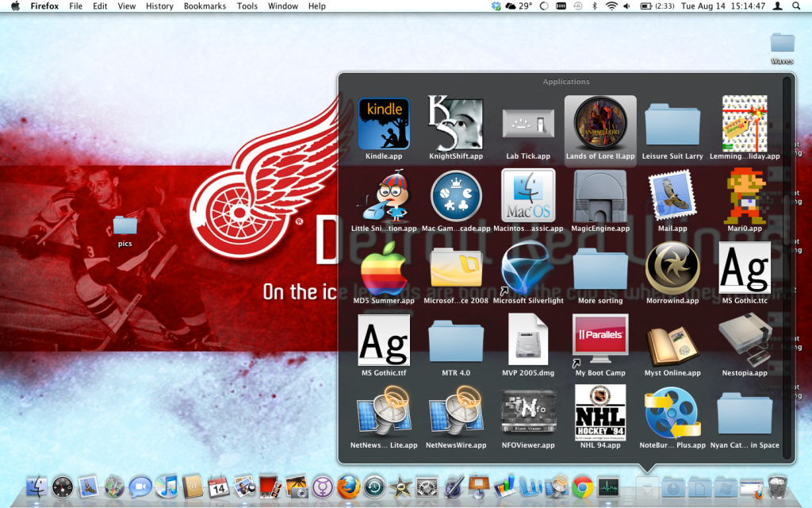Launch iTunes from the Dock
812x508 pixels.
(x=167, y=487)
